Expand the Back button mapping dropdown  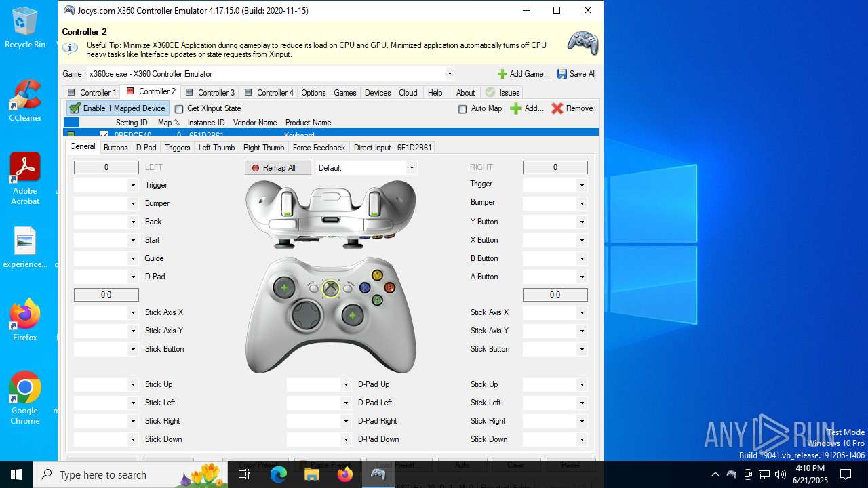click(133, 222)
